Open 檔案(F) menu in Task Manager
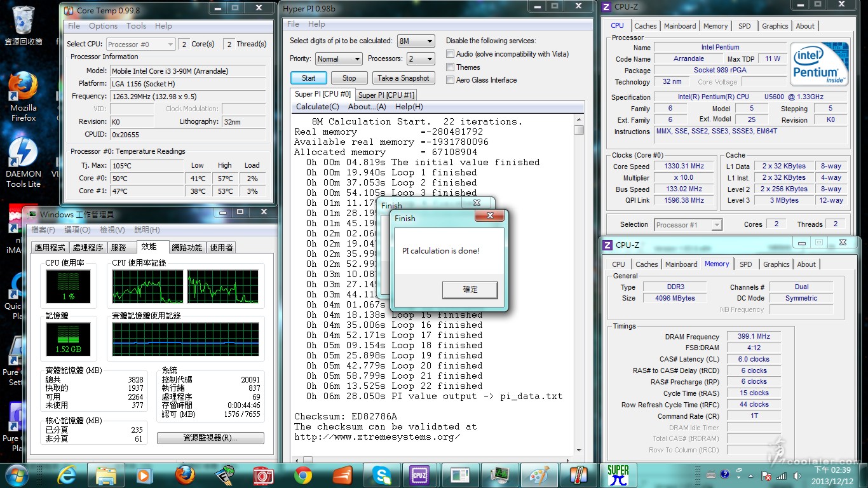 [43, 230]
